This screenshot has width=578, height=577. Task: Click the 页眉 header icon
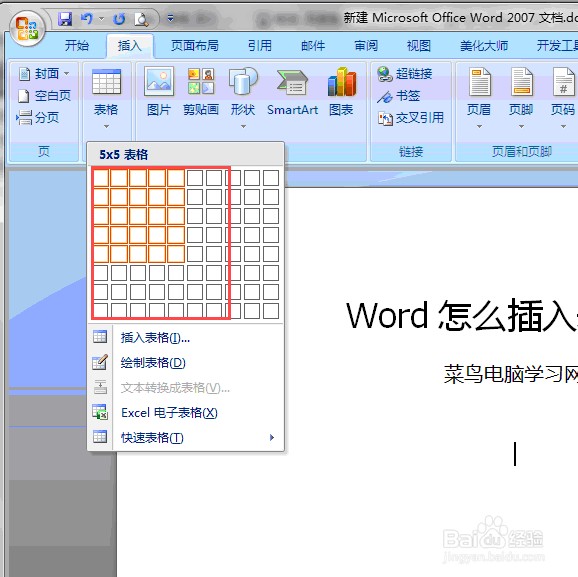pos(479,81)
